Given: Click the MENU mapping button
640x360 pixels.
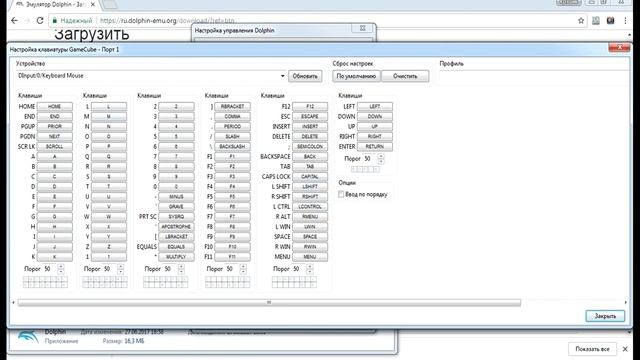Looking at the screenshot, I should [310, 257].
